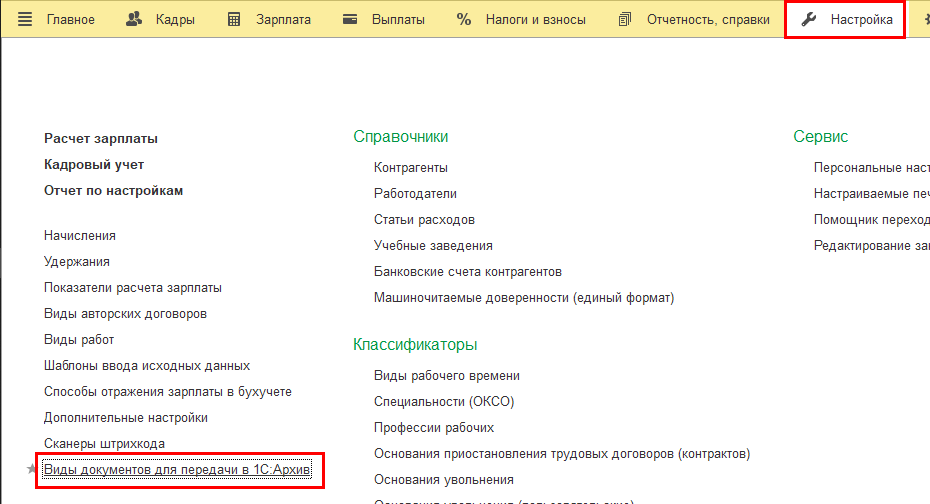Open the Контрагенты directory
930x504 pixels.
pos(410,168)
